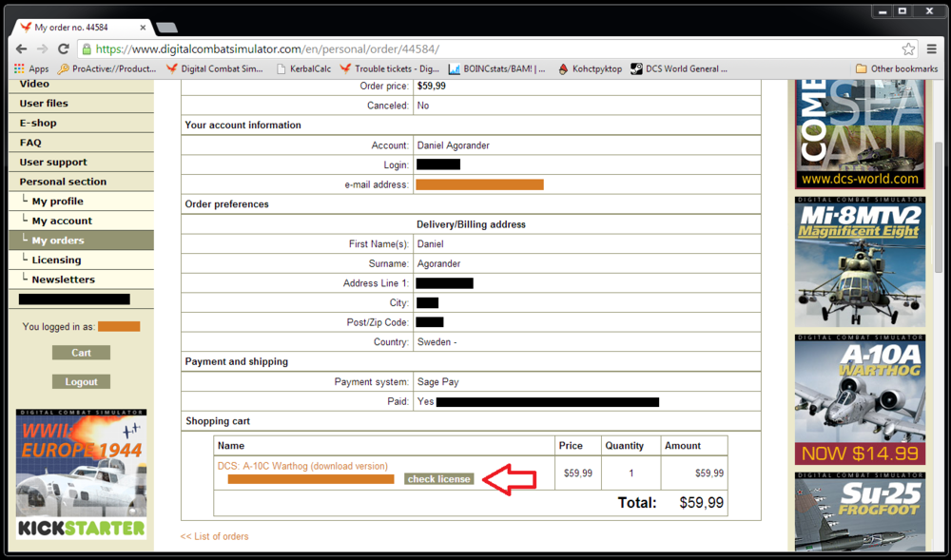
Task: Open User files menu item
Action: 81,103
